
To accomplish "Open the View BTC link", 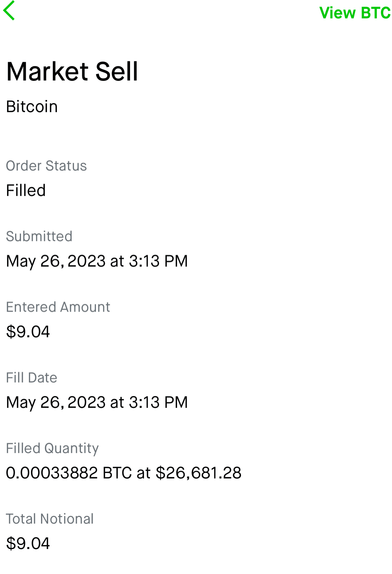I will click(x=355, y=13).
